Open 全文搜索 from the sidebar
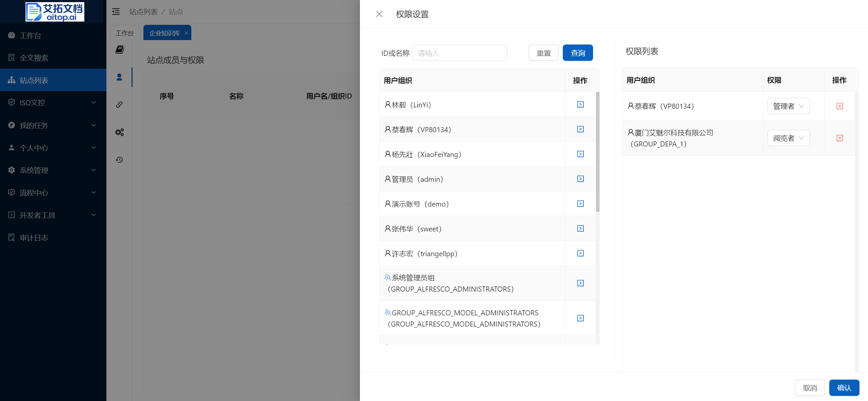This screenshot has width=868, height=401. click(34, 58)
